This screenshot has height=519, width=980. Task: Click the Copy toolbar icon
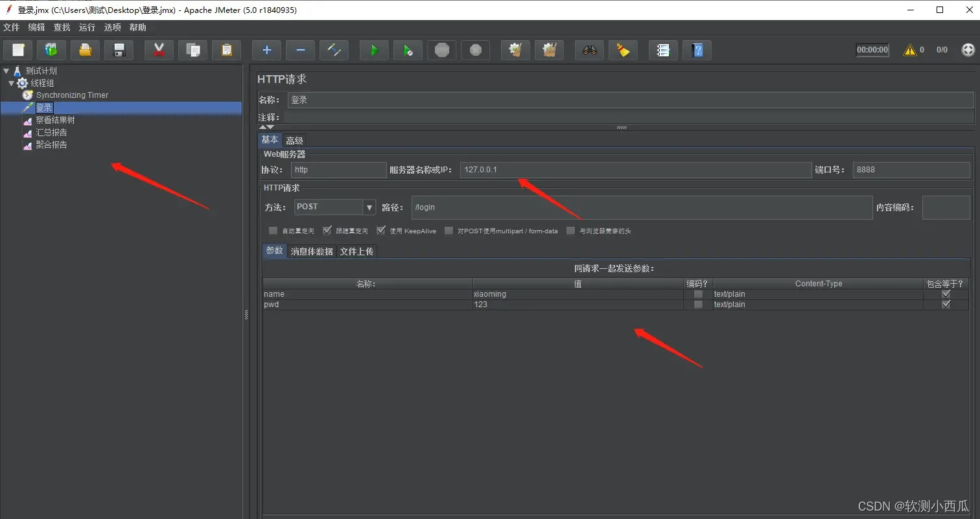(192, 50)
